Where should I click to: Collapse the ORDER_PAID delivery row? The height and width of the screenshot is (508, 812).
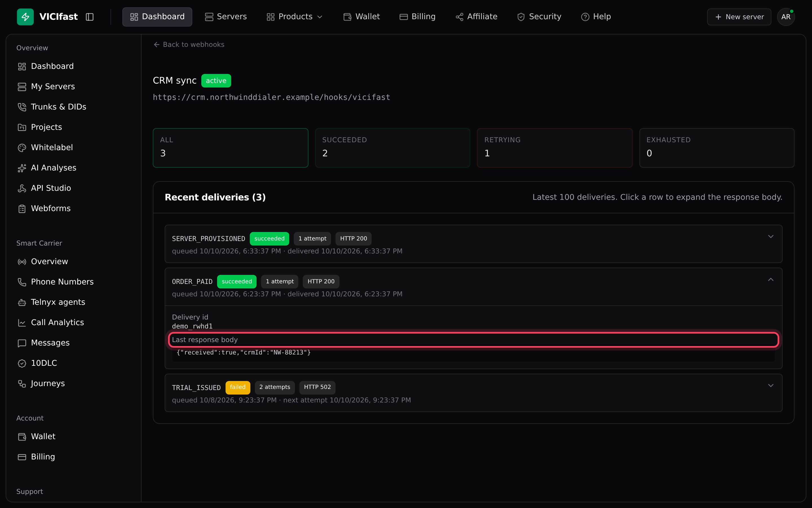pyautogui.click(x=473, y=287)
